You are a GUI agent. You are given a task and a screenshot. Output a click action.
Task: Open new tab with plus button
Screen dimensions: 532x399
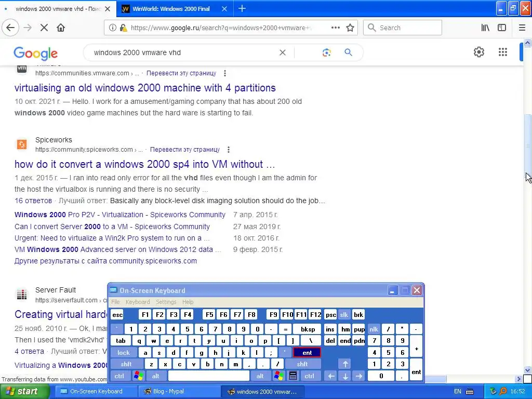coord(242,8)
